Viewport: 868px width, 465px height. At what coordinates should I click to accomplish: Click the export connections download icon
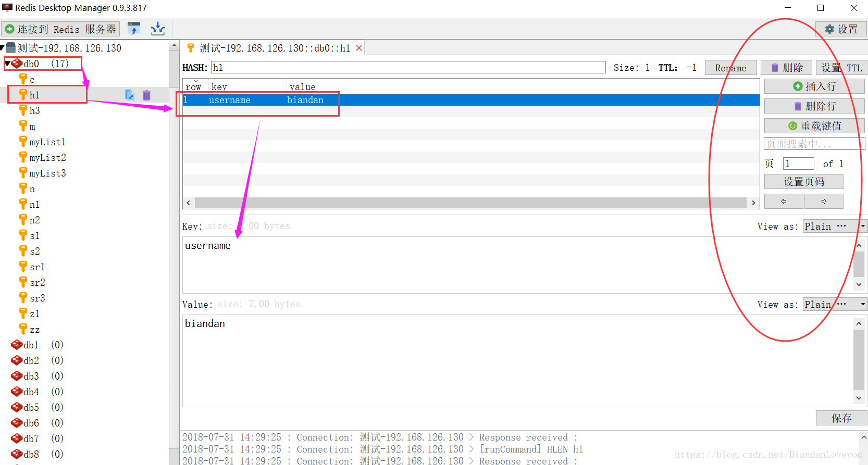pyautogui.click(x=158, y=29)
